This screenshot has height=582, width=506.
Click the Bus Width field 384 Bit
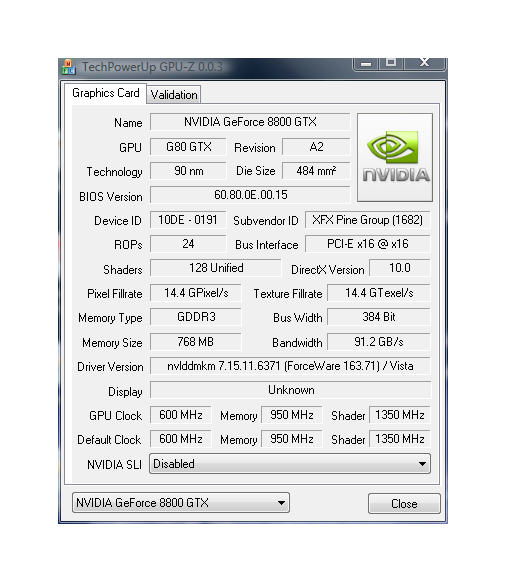click(x=379, y=317)
